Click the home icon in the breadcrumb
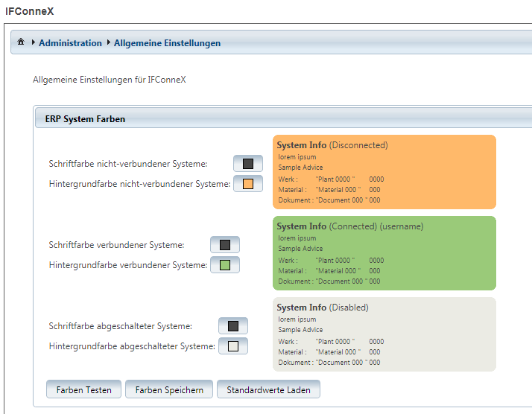The width and height of the screenshot is (532, 414). [x=21, y=42]
